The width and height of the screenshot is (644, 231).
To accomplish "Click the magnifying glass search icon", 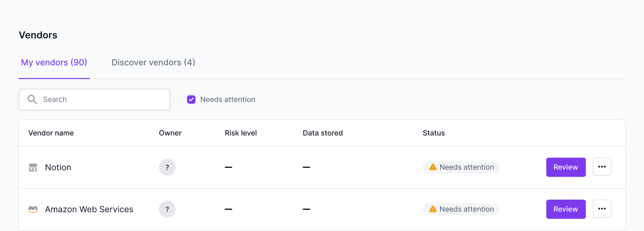I will click(32, 100).
